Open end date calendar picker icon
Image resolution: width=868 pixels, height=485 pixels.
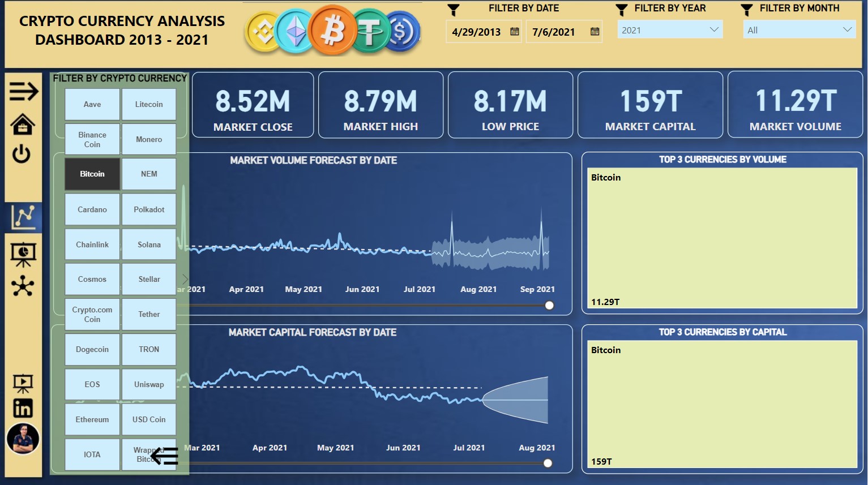595,32
